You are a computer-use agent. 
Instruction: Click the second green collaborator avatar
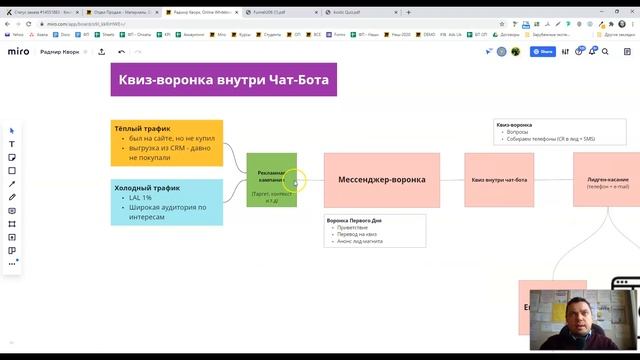[516, 51]
